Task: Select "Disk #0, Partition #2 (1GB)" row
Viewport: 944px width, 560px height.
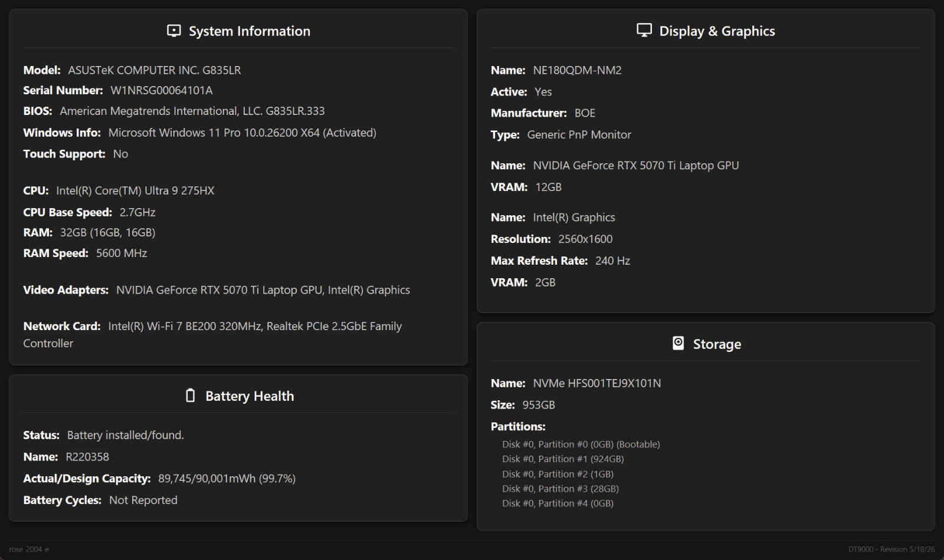Action: (558, 474)
